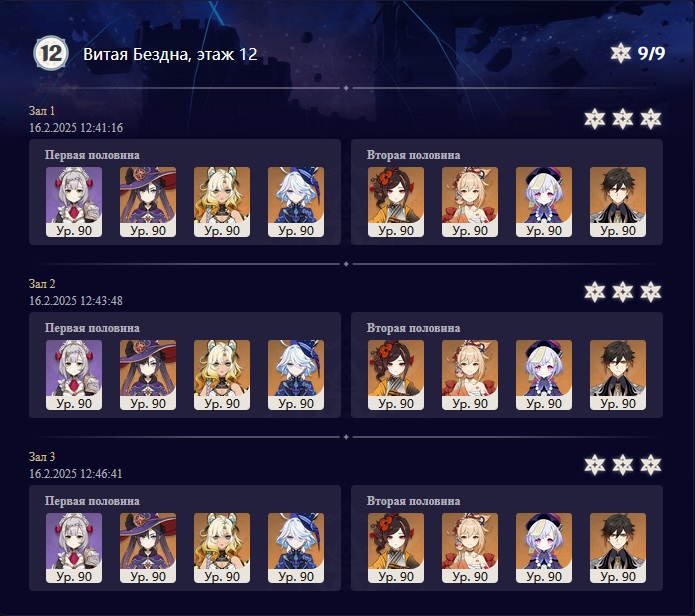Screen dimensions: 695x616
Task: Select Zhongli portrait in Зал 1 second half
Action: [x=618, y=202]
